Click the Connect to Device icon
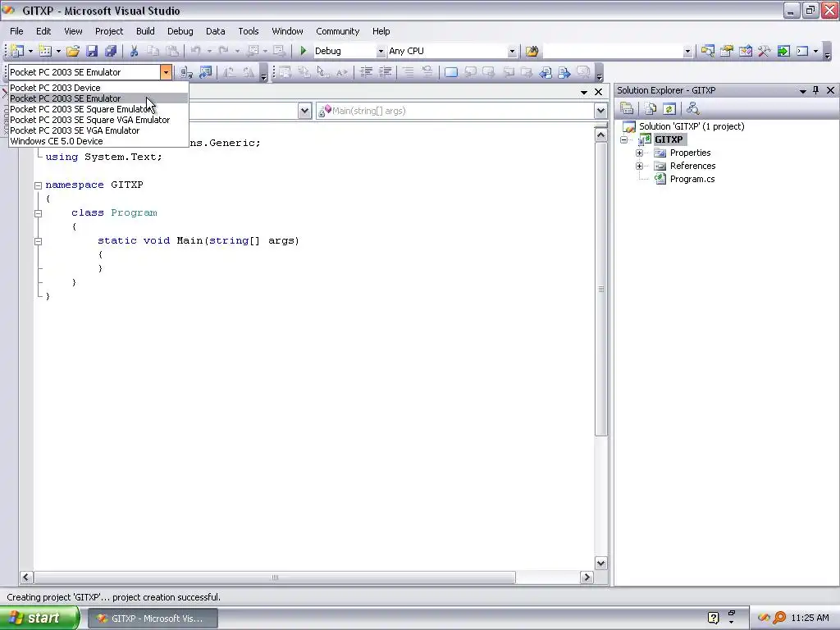Image resolution: width=840 pixels, height=630 pixels. click(185, 72)
